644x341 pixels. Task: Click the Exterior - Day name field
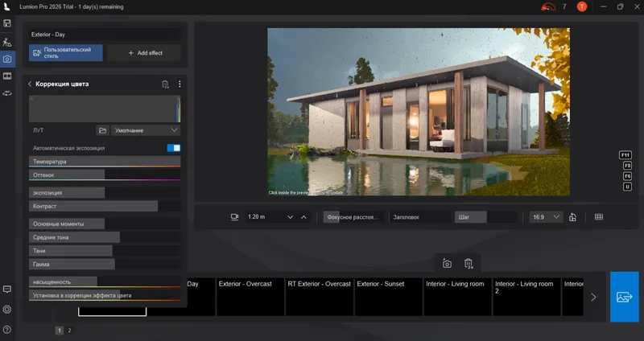point(105,35)
